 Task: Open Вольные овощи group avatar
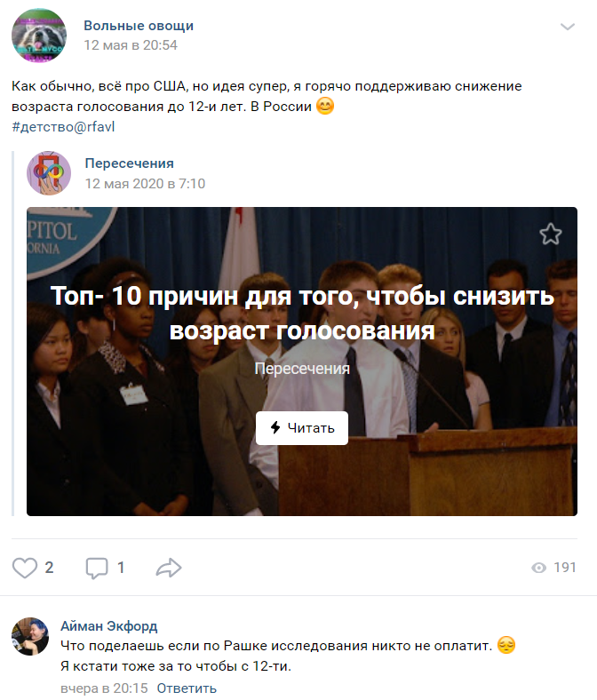point(39,36)
